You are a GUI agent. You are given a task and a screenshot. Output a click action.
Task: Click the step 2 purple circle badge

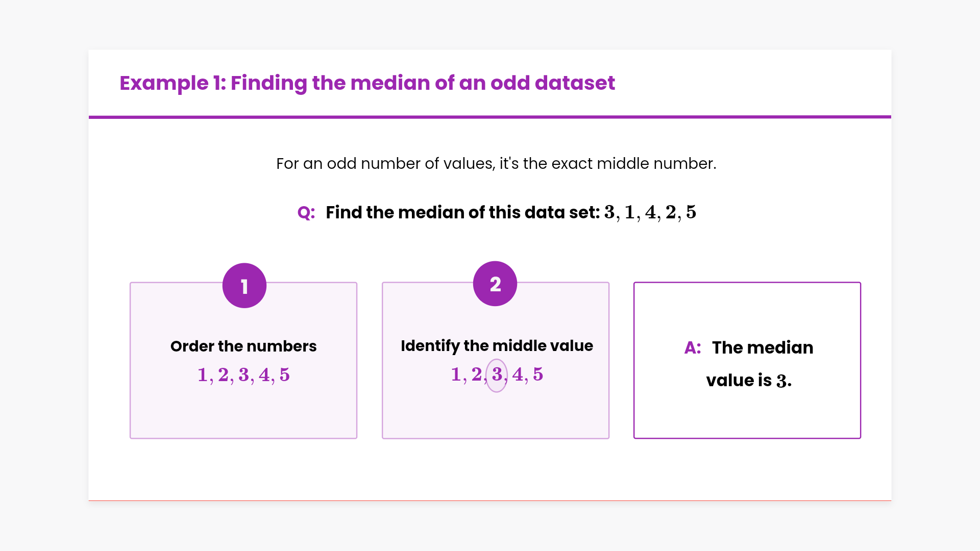495,284
